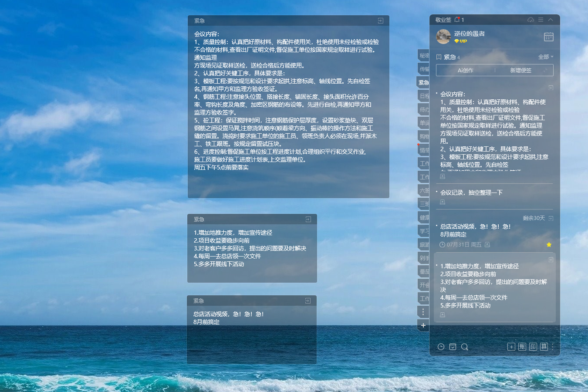Image resolution: width=588 pixels, height=392 pixels.
Task: Click the 新增便签 button
Action: click(x=520, y=70)
